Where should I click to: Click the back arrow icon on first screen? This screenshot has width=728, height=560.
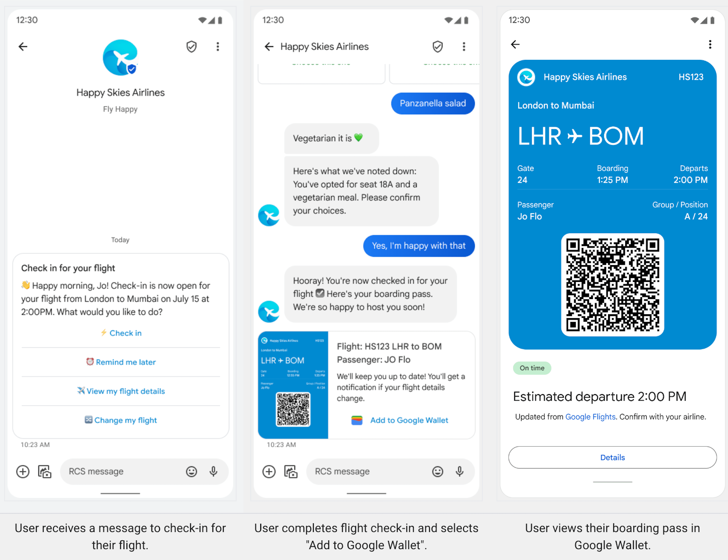[23, 47]
